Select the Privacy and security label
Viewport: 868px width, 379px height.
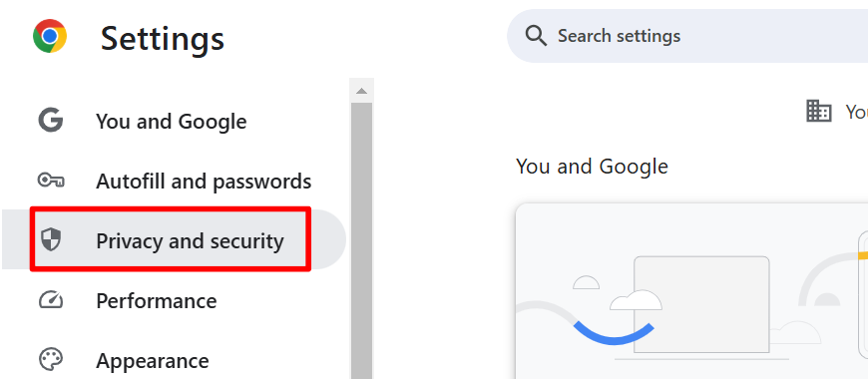click(x=190, y=240)
